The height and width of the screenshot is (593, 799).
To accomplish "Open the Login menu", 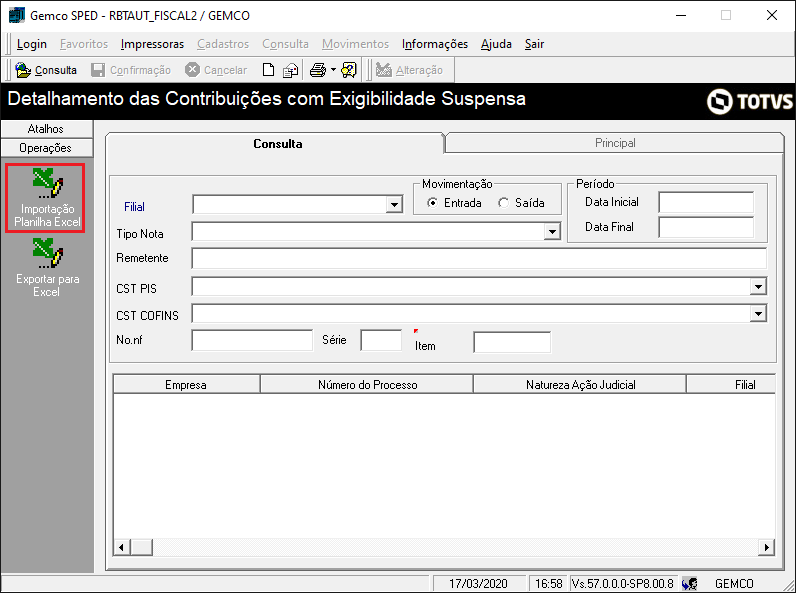I will (x=32, y=44).
